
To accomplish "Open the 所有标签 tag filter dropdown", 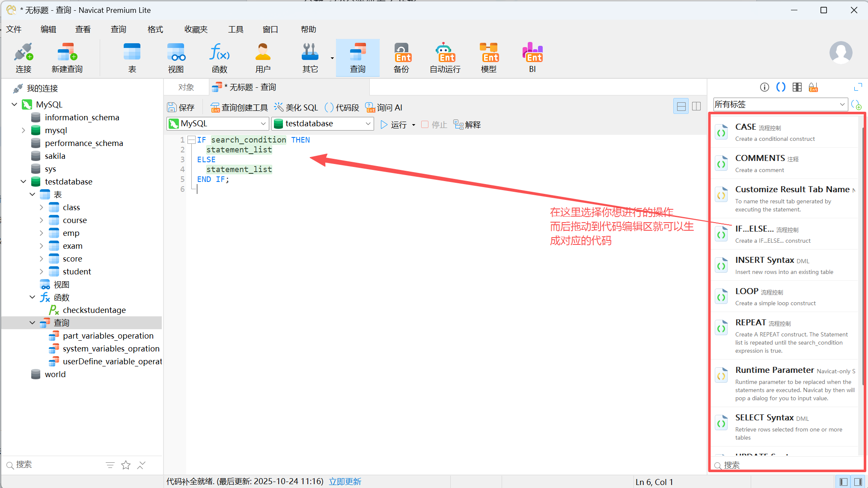I will coord(780,104).
